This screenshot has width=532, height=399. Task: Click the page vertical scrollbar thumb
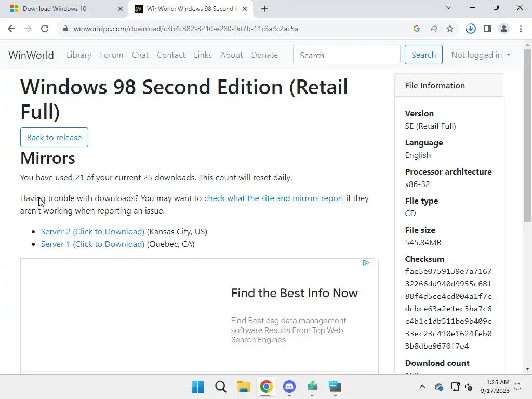point(528,136)
